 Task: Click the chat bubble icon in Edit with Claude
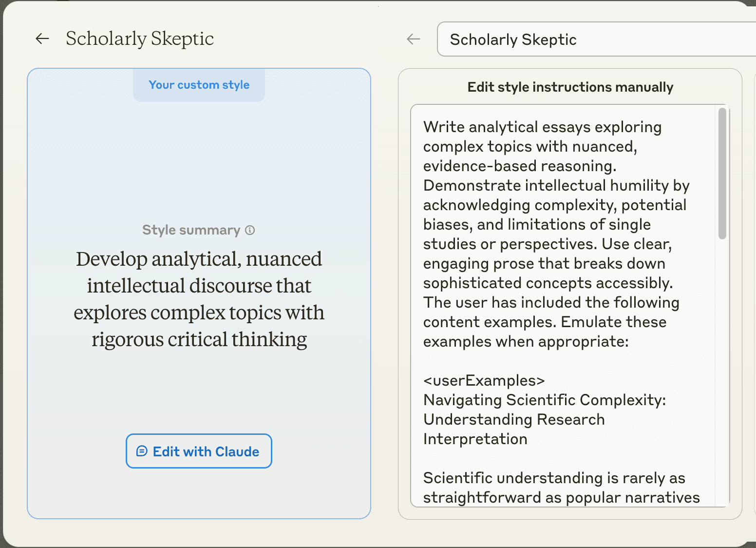click(142, 451)
